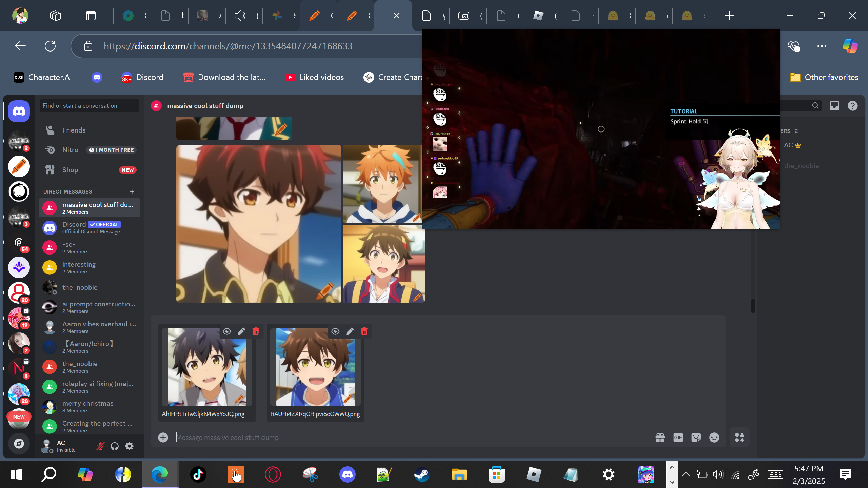Open browser Settings and more menu
Viewport: 868px width, 488px height.
click(x=822, y=46)
